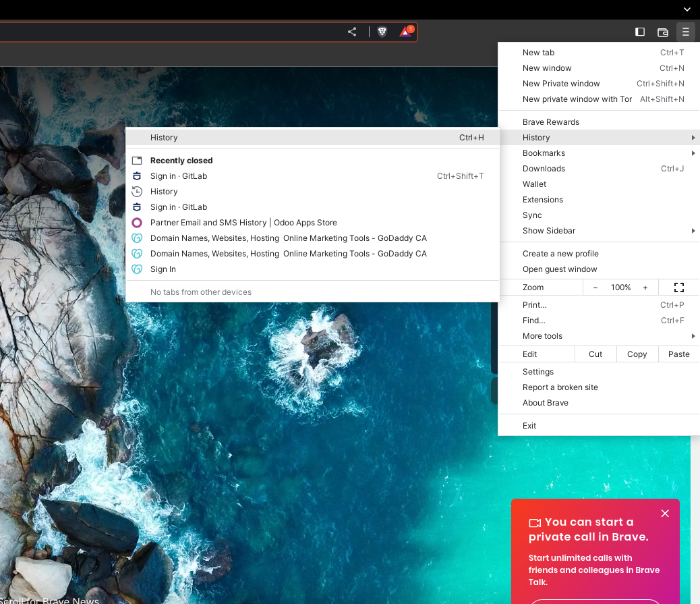The image size is (700, 604).
Task: Select the Print… menu entry
Action: tap(599, 304)
